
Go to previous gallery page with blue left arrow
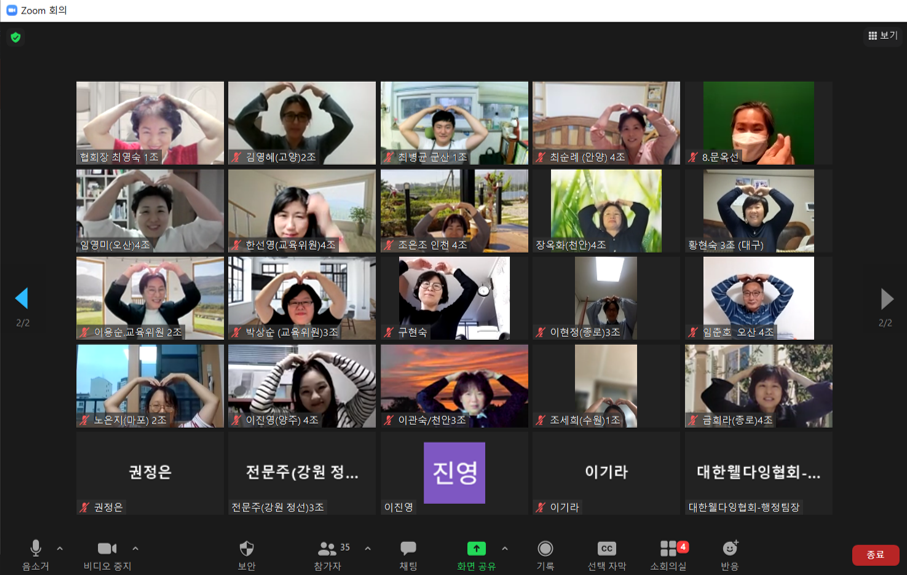click(x=21, y=298)
